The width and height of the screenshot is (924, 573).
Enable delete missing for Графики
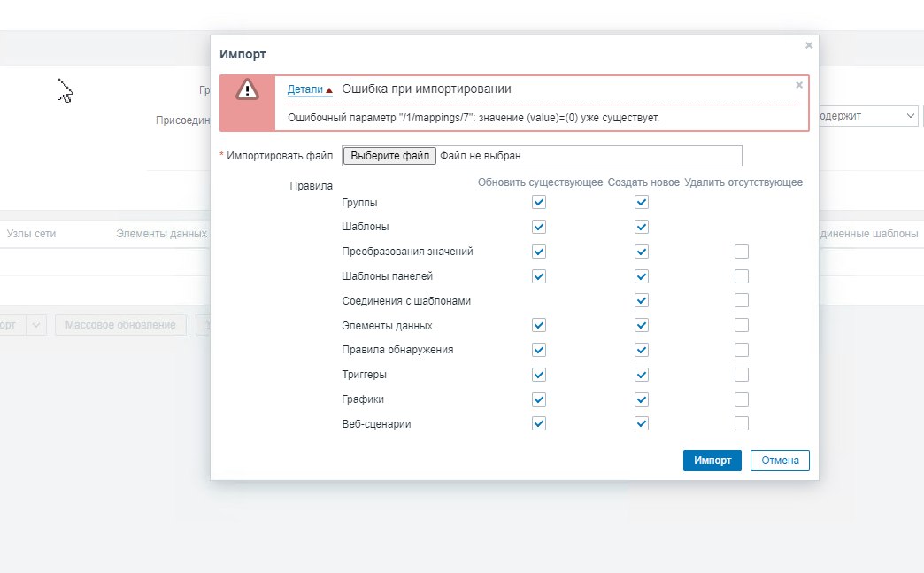tap(742, 399)
